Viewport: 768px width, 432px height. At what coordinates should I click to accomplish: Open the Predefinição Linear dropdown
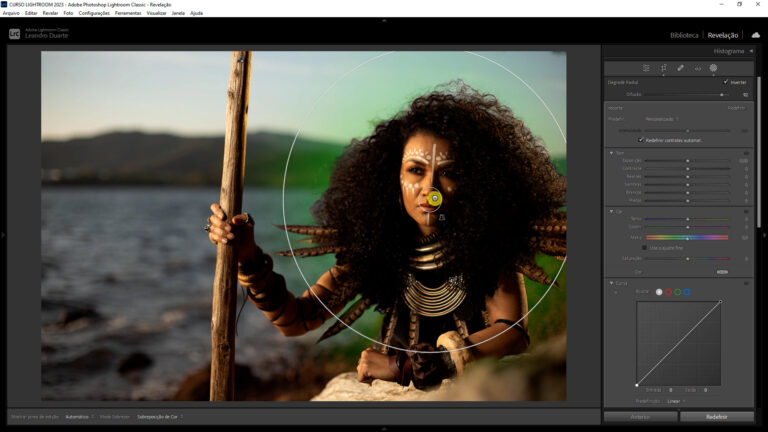tap(675, 400)
